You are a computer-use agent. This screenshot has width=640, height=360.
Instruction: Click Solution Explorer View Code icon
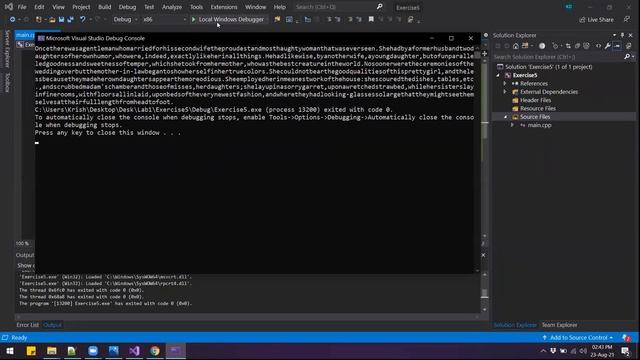coord(598,46)
